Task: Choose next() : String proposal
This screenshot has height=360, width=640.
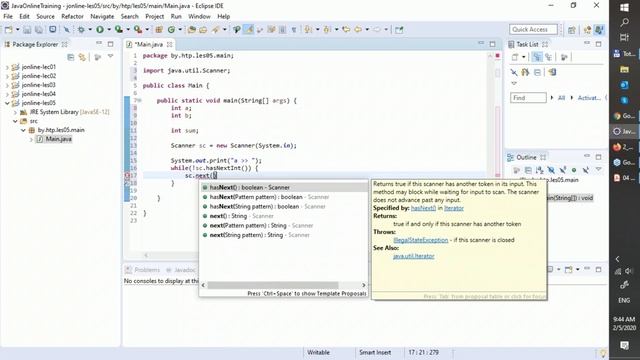Action: coord(284,216)
